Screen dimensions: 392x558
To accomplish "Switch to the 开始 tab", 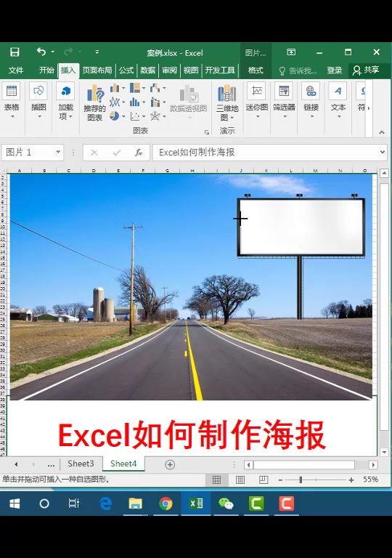I will [x=46, y=70].
